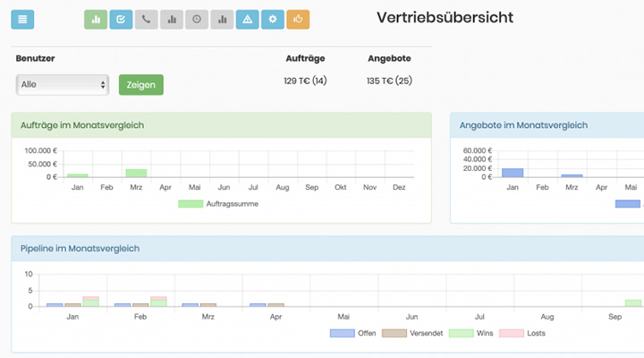
Task: Expand the Benutzer 'Alle' dropdown
Action: [63, 84]
